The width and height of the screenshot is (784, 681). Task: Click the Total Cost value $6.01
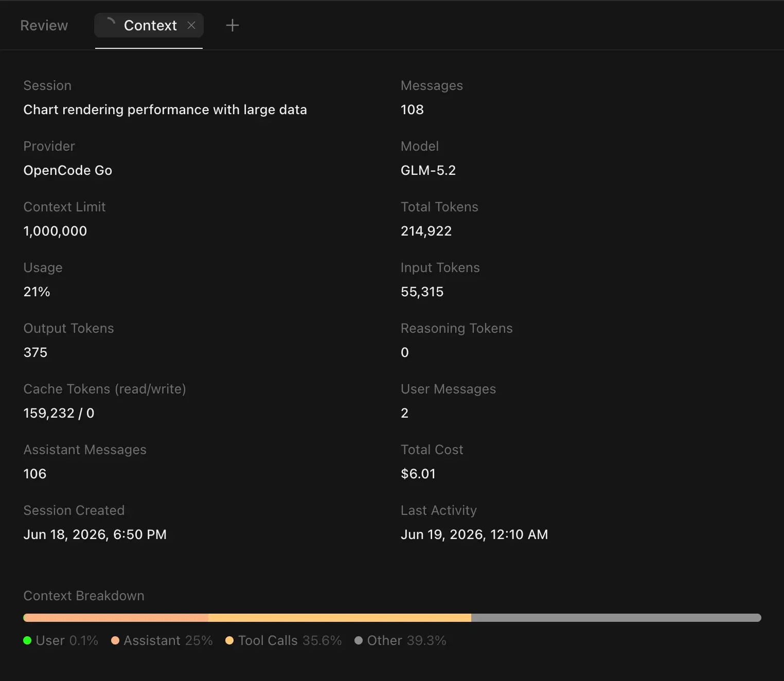(x=418, y=474)
